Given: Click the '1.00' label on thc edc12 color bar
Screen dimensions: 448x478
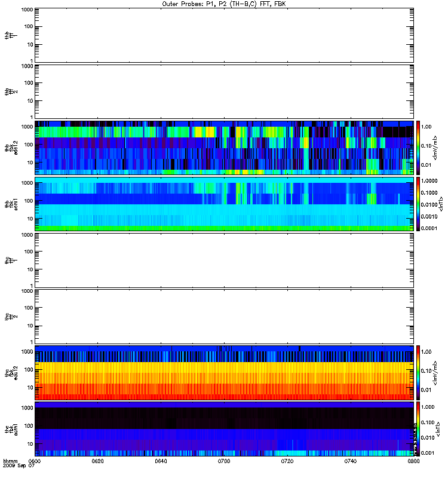Looking at the screenshot, I should 426,352.
